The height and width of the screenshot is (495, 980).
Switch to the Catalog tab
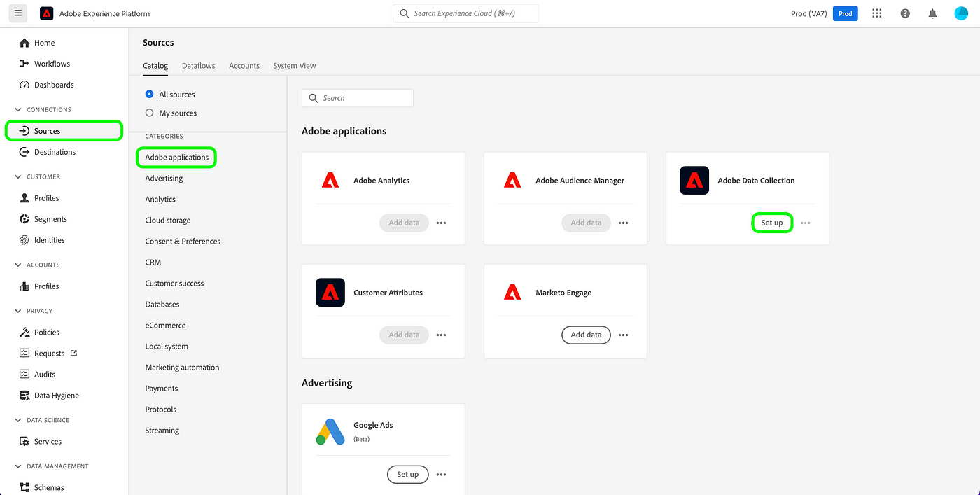click(x=155, y=66)
